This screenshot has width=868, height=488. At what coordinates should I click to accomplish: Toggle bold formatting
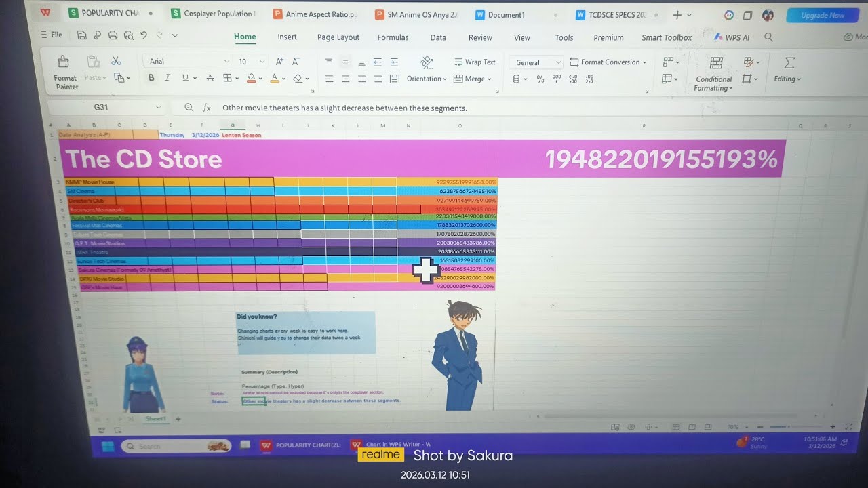click(151, 78)
